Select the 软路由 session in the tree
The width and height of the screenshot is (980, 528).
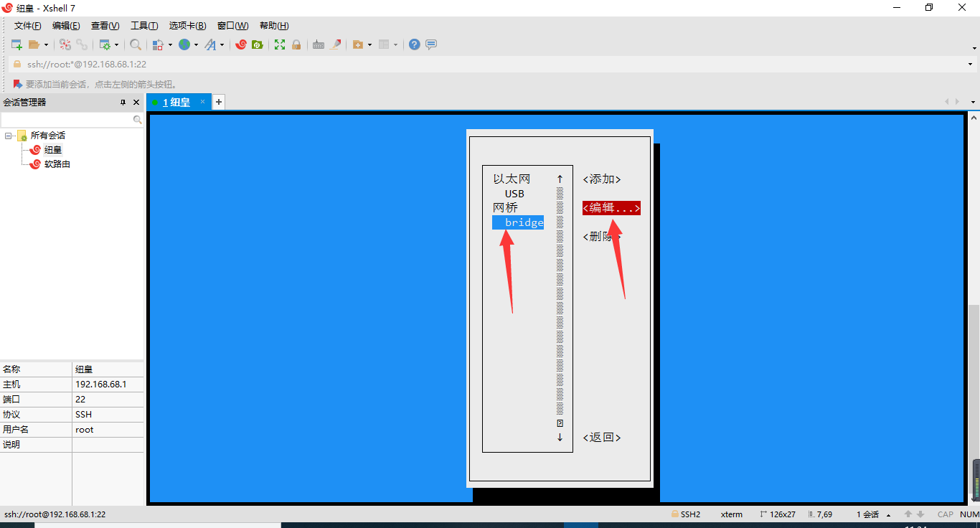[57, 164]
